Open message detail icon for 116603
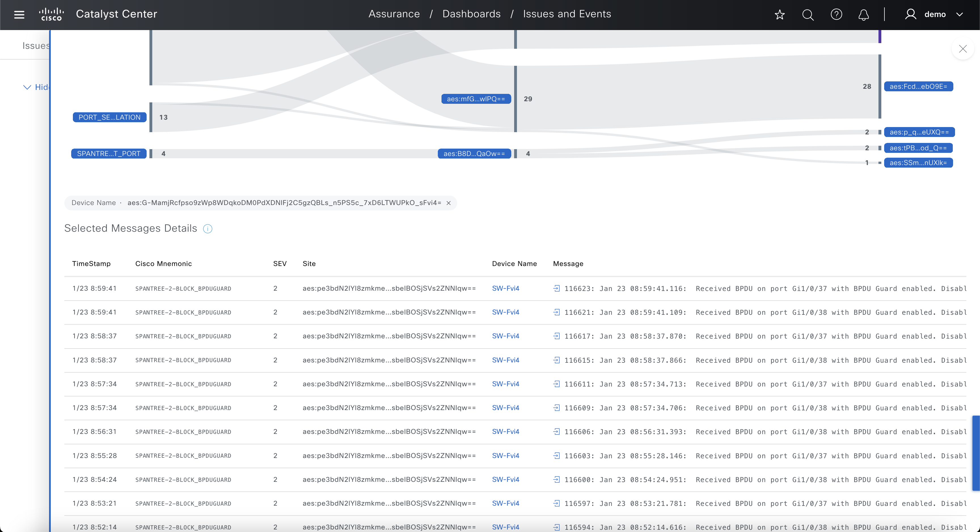 [557, 455]
